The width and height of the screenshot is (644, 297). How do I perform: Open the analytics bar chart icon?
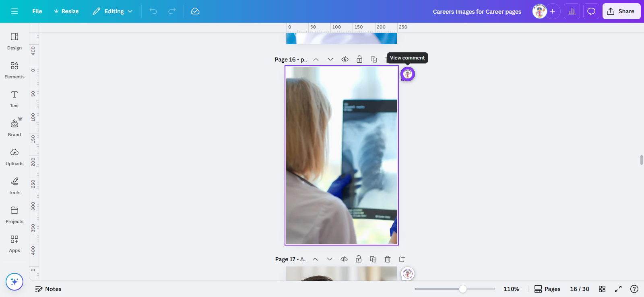pos(572,11)
